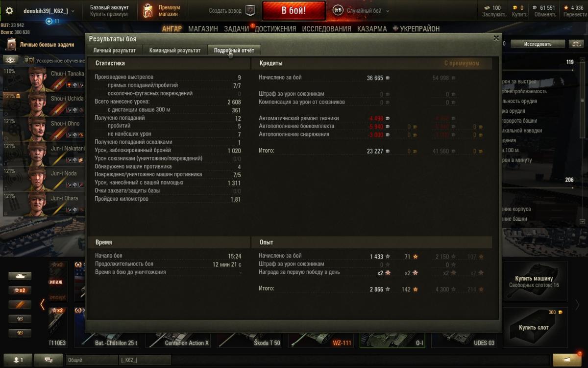Click the create platoon star icon

(x=250, y=11)
